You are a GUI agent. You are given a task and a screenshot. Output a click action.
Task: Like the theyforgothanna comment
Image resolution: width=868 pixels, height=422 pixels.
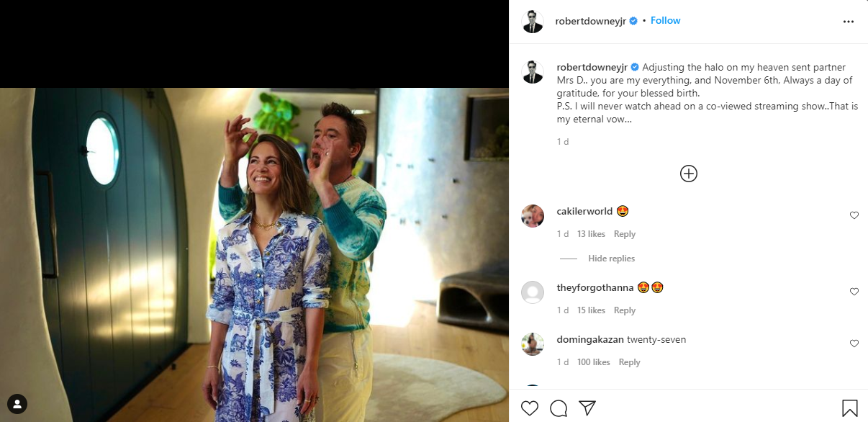[854, 292]
